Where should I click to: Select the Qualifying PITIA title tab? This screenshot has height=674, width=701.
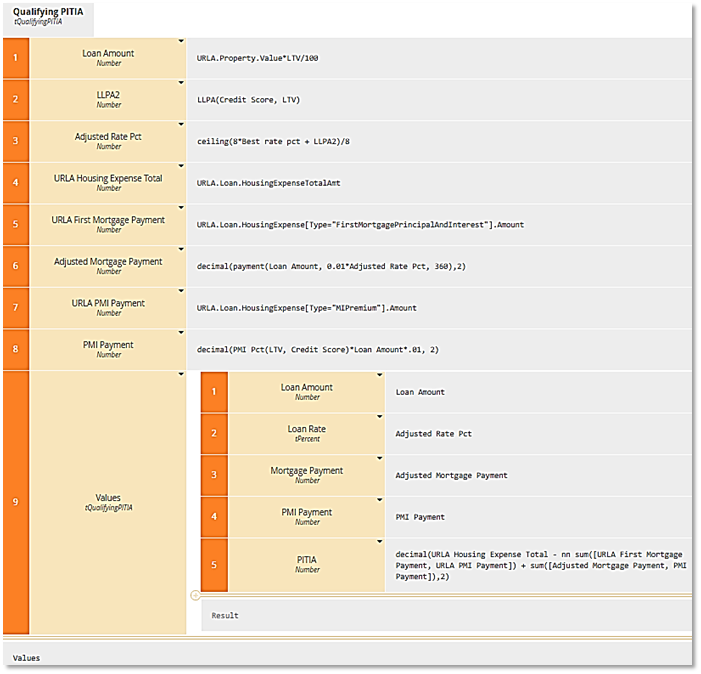(x=45, y=14)
